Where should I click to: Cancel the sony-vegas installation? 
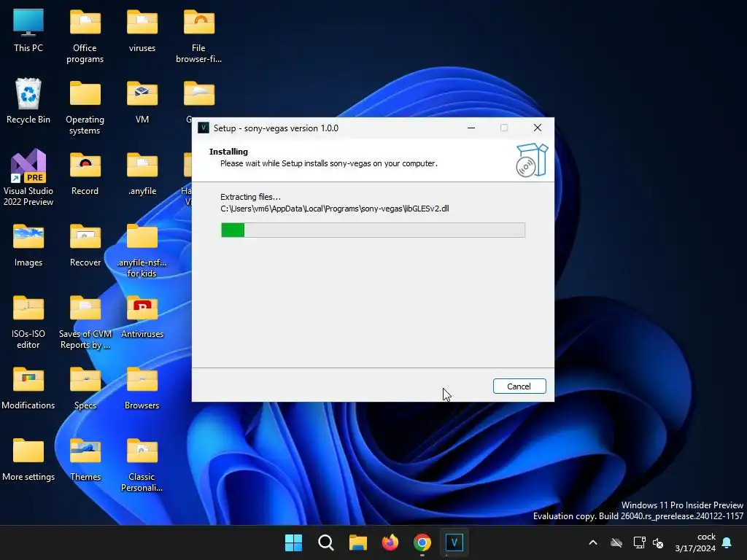[x=519, y=386]
